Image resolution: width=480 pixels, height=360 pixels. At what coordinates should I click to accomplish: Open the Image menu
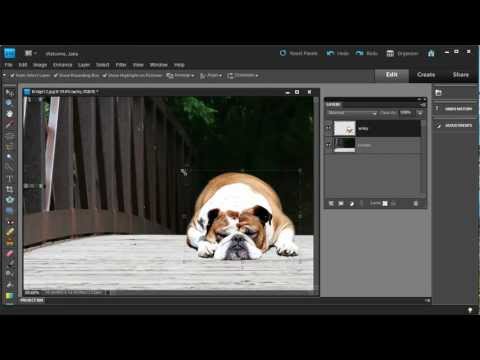coord(40,65)
